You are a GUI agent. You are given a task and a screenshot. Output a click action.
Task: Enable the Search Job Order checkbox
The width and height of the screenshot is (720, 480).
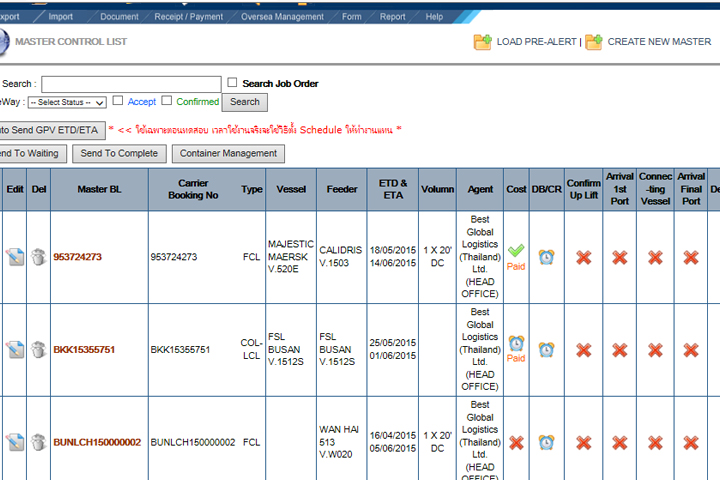pos(233,83)
